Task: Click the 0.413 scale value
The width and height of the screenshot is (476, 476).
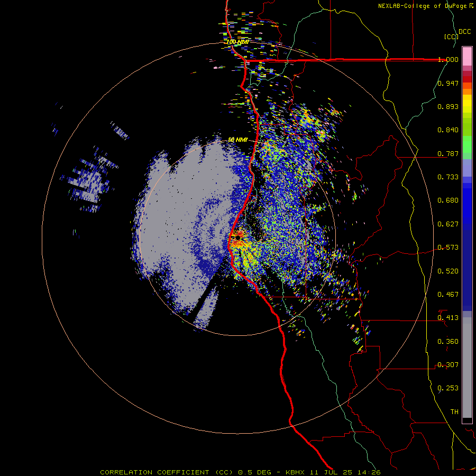Action: pos(448,318)
